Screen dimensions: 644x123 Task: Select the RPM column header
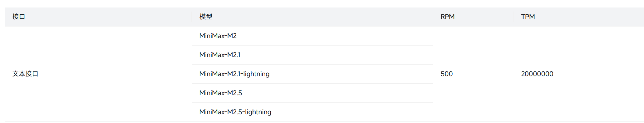[x=447, y=17]
